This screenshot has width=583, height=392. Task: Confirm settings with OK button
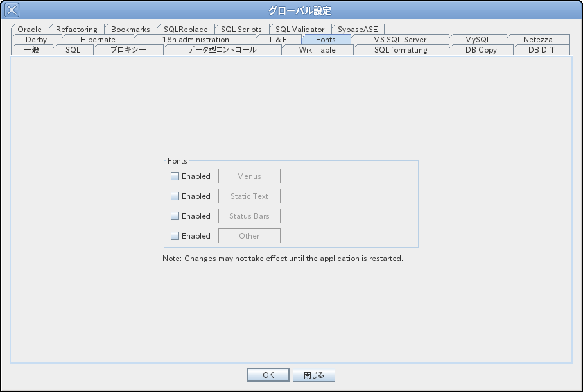pos(268,375)
